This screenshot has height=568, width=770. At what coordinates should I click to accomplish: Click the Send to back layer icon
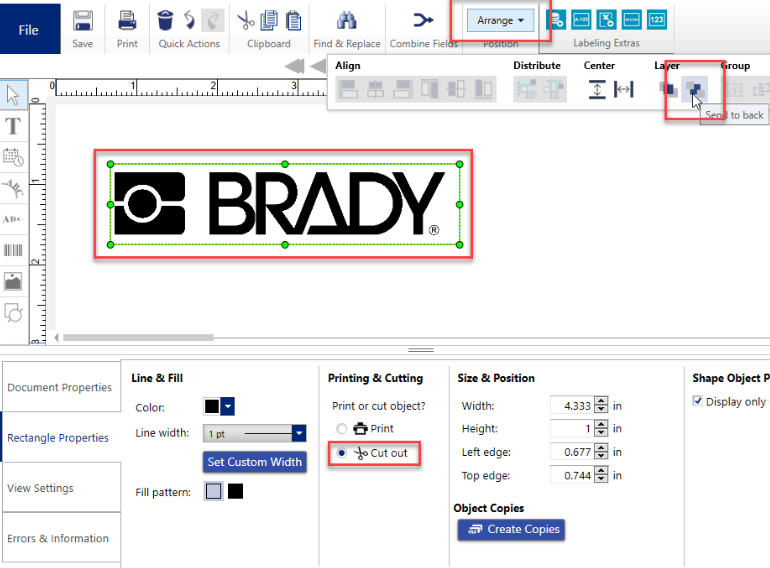694,89
